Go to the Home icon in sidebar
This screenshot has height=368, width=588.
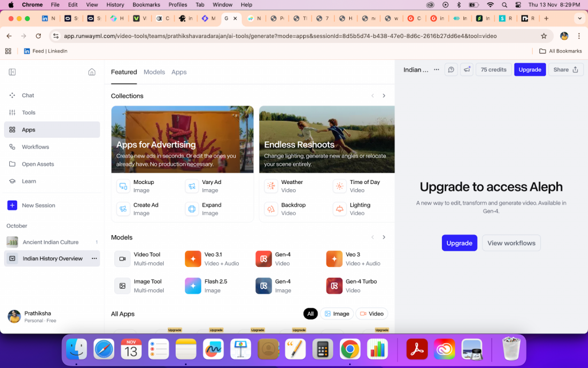(92, 72)
